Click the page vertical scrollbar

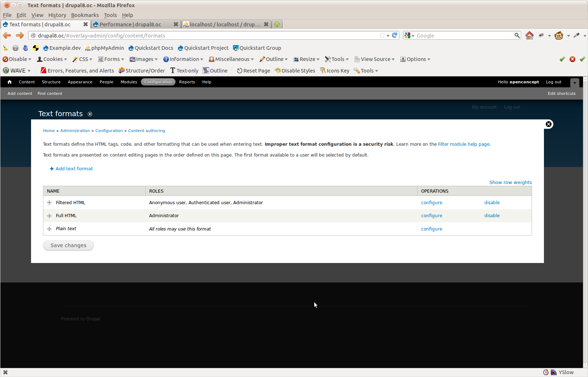point(585,222)
